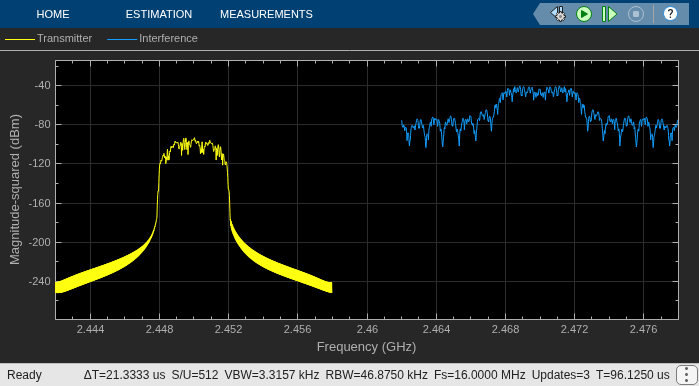
Task: Toggle visibility of the Interference legend entry
Action: coord(152,38)
